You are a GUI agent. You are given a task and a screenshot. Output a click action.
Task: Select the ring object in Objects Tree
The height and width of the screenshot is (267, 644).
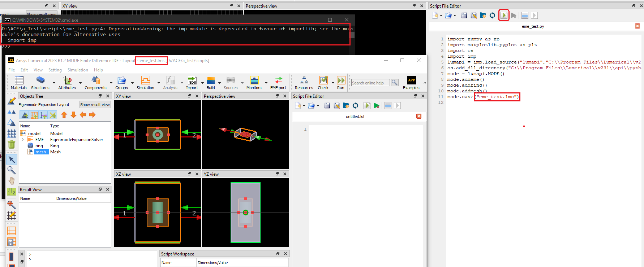pyautogui.click(x=39, y=146)
